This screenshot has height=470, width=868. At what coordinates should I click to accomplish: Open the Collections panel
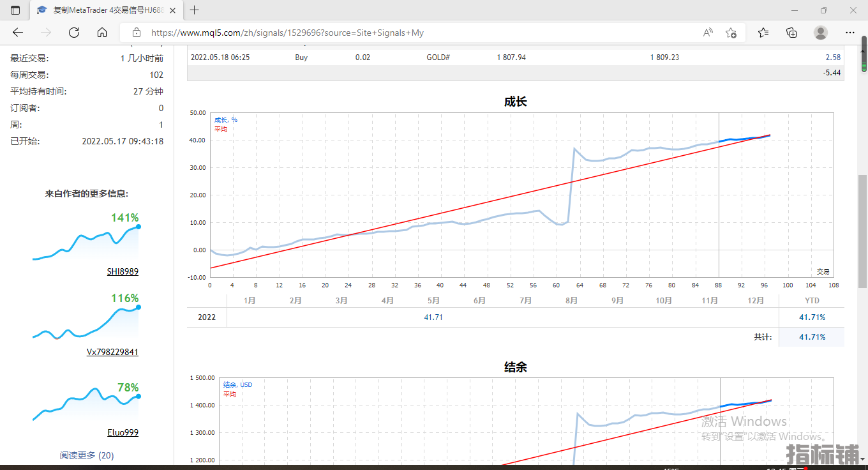tap(791, 33)
